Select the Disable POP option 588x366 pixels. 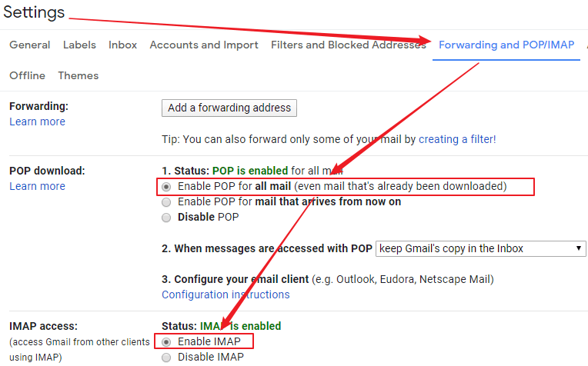coord(166,218)
